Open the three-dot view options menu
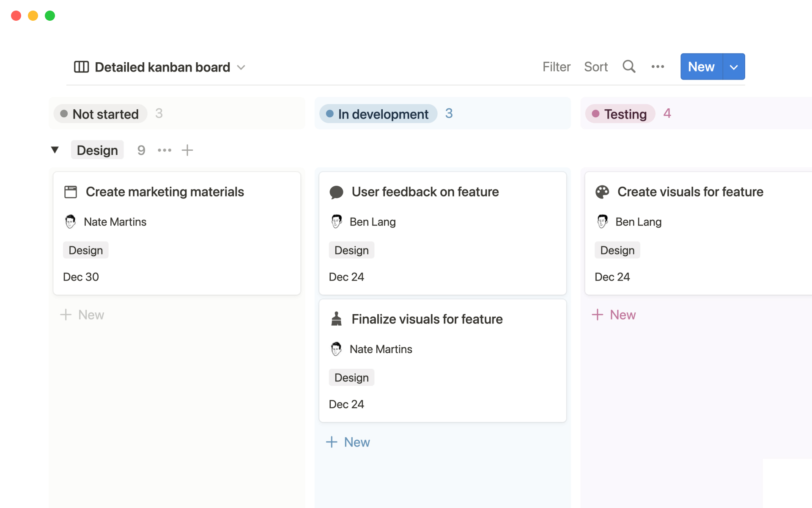This screenshot has width=812, height=508. tap(658, 66)
